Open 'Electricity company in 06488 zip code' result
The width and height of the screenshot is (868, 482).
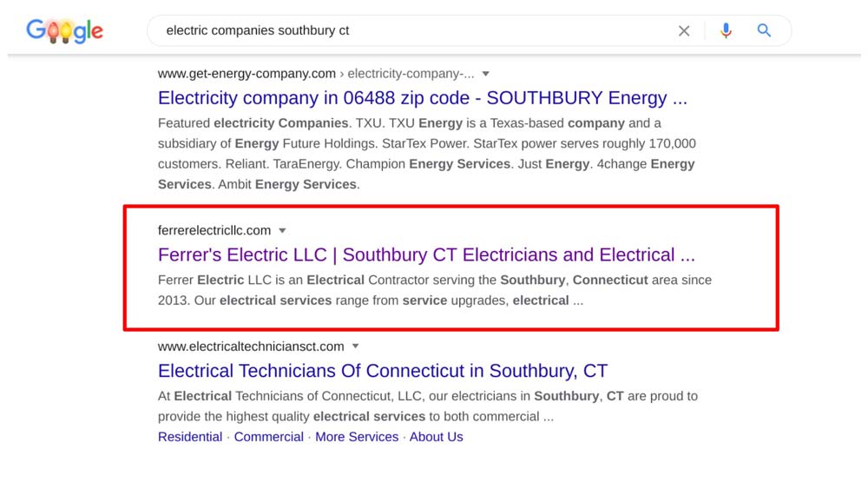point(423,98)
